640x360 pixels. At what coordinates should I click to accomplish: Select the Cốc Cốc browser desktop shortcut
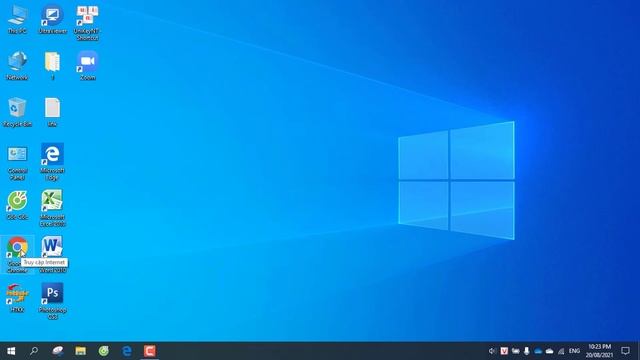[x=17, y=205]
